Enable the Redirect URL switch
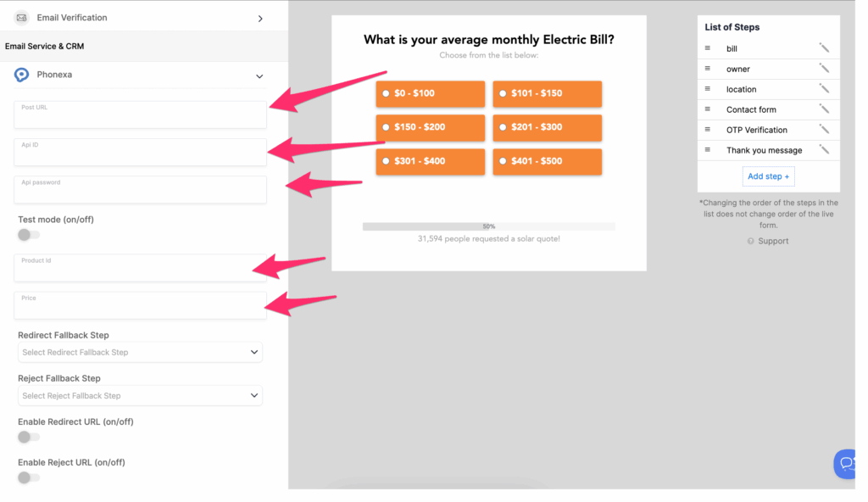 (x=28, y=437)
